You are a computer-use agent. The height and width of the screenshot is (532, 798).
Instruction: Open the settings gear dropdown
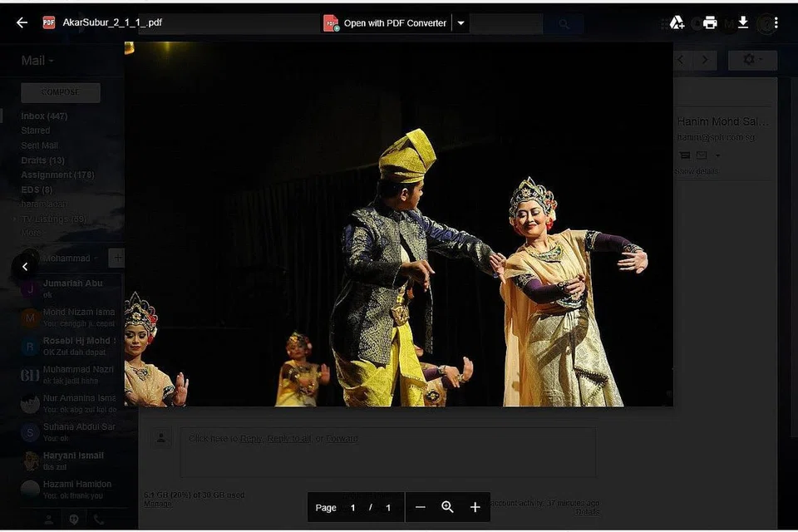coord(752,60)
